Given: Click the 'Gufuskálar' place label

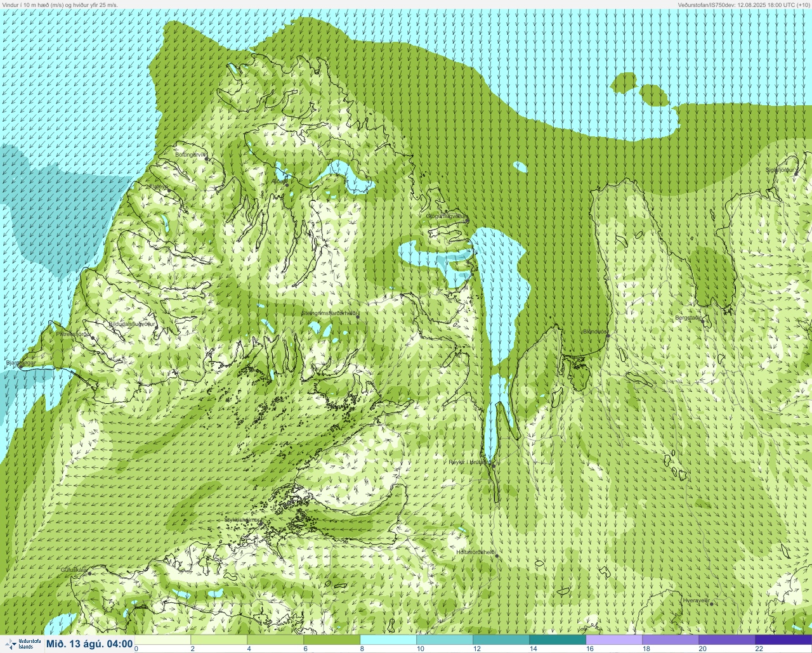Looking at the screenshot, I should tap(74, 570).
